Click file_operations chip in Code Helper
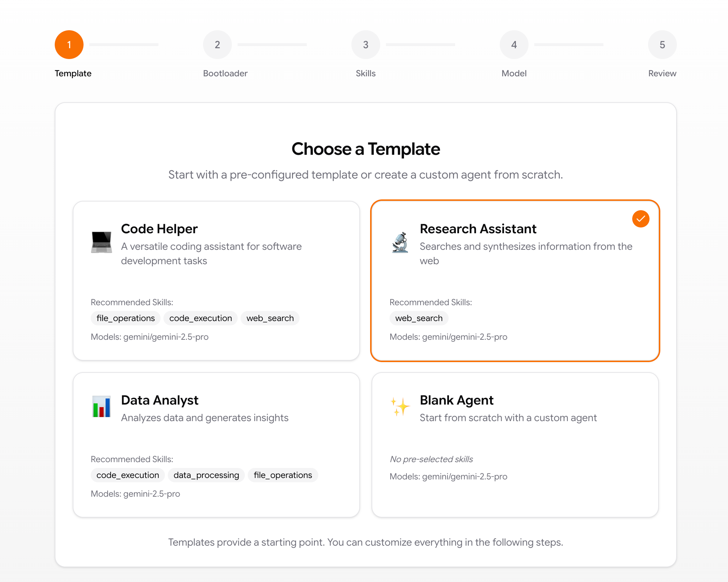This screenshot has height=582, width=728. (126, 318)
